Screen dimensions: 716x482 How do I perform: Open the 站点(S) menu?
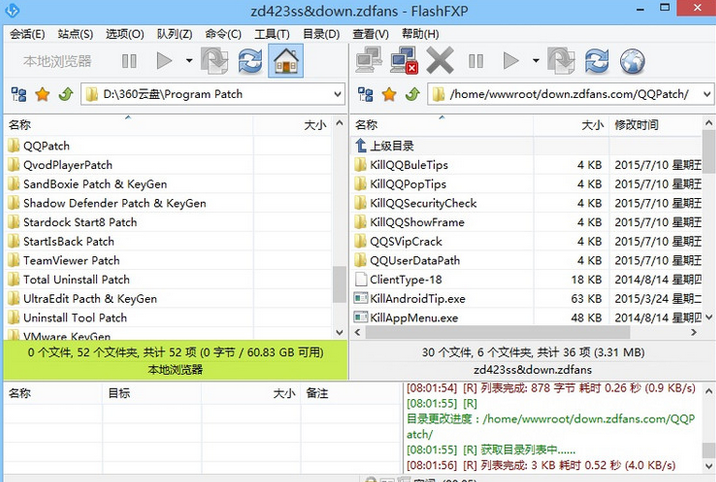click(x=75, y=34)
